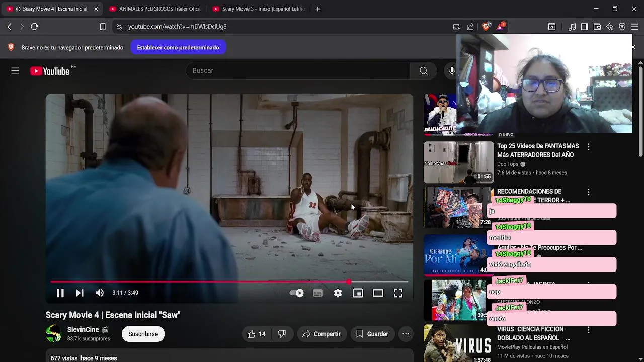Screen dimensions: 644x362
Task: Switch to the Scary Movie 3 tab
Action: (x=258, y=9)
